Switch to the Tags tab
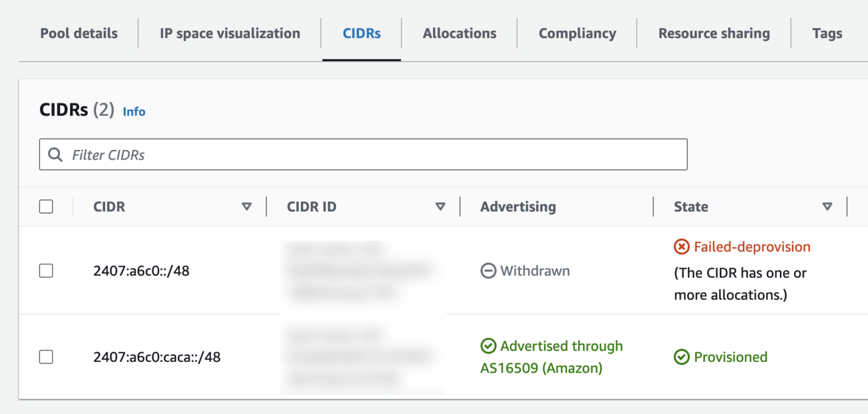This screenshot has height=414, width=868. pos(827,33)
